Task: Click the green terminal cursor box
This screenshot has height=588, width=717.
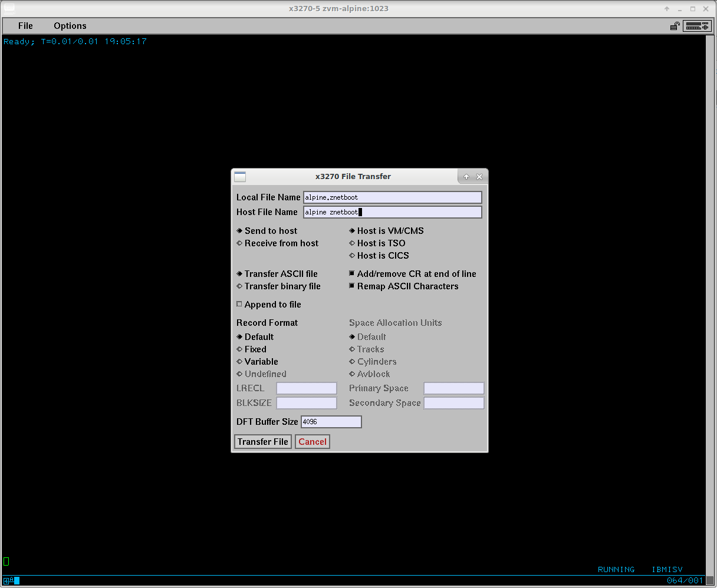Action: (6, 561)
